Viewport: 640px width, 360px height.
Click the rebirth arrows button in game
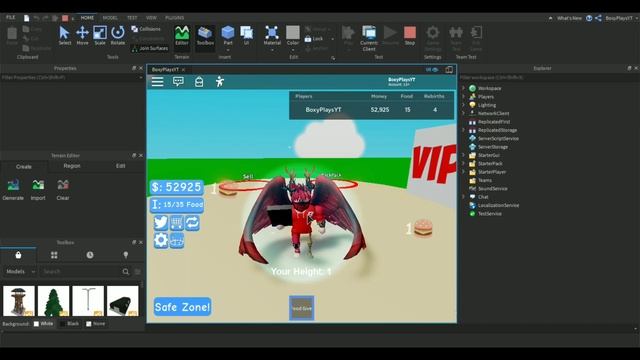192,222
